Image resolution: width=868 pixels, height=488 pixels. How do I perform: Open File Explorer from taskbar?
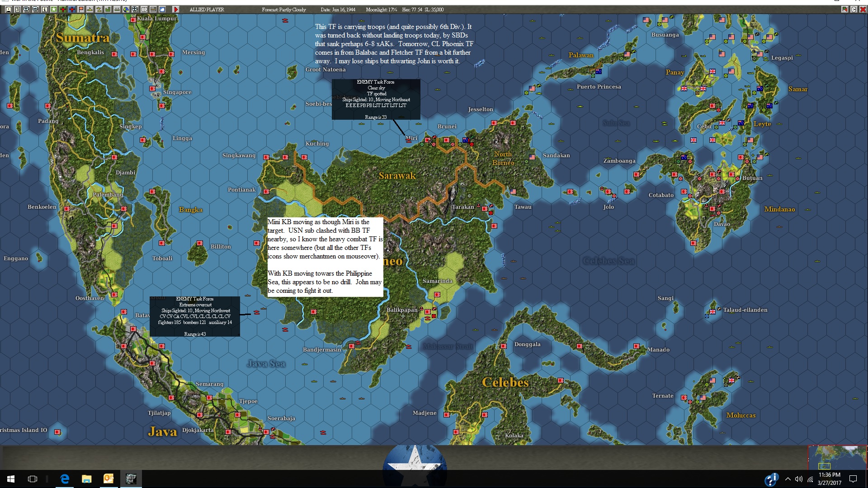tap(86, 479)
